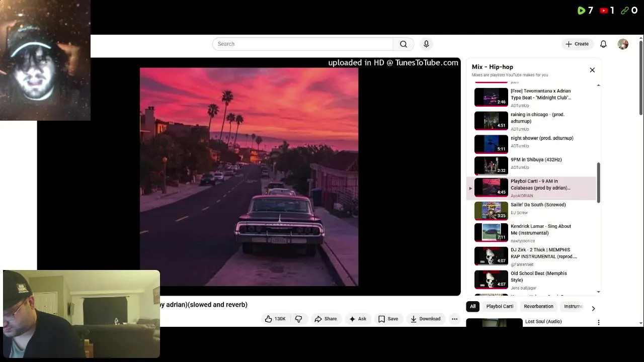Play Kendrick Lamar Sing About Me Instrumental thumbnail
Image resolution: width=644 pixels, height=362 pixels.
(491, 232)
